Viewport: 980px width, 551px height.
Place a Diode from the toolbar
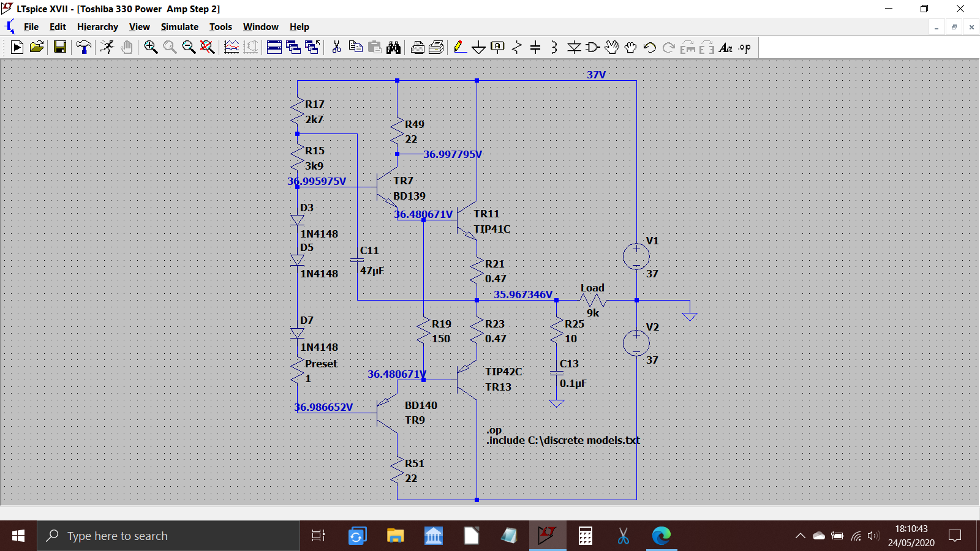coord(574,47)
